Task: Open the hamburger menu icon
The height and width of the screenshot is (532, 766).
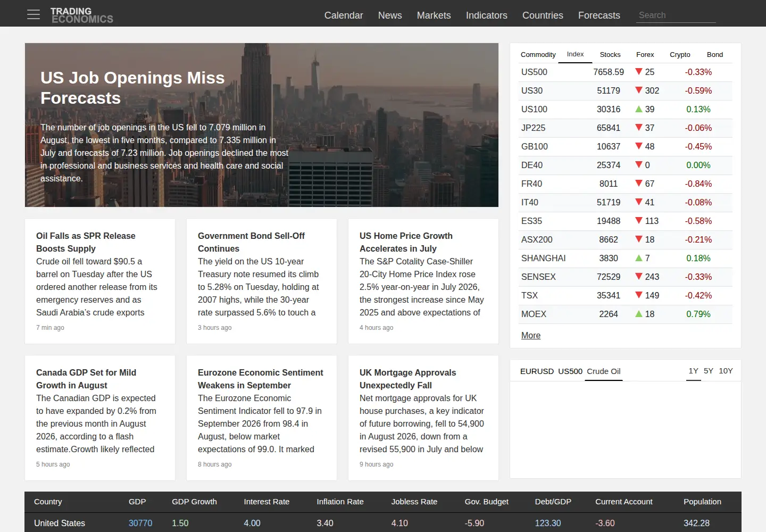Action: (34, 14)
